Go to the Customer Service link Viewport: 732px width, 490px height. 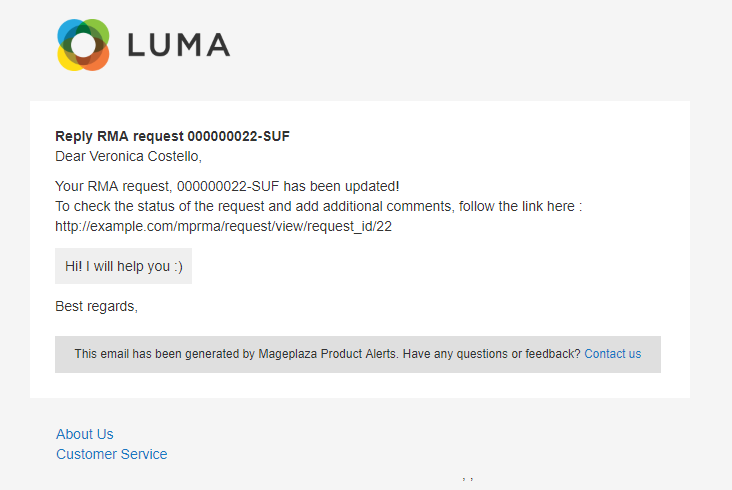(x=112, y=454)
